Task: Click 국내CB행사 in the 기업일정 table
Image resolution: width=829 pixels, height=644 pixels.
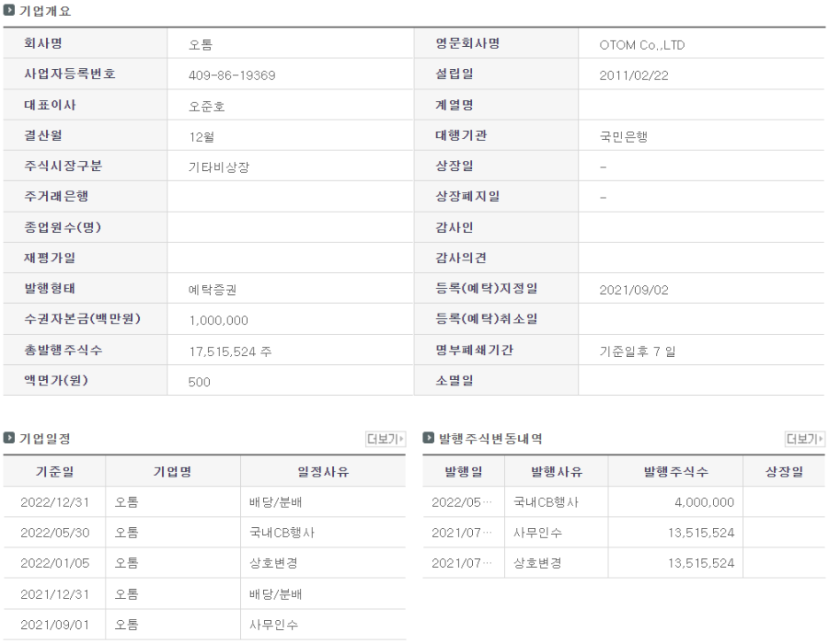Action: 282,533
